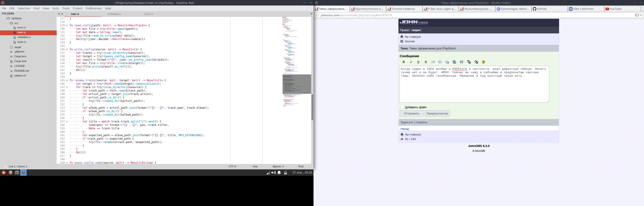Click the strikethrough formatting icon

426,62
